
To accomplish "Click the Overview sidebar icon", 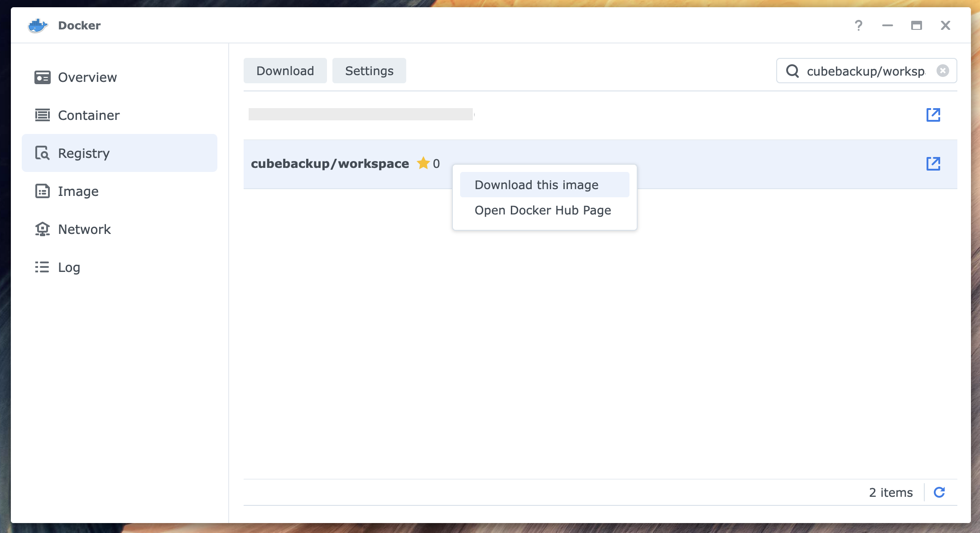I will (x=43, y=77).
